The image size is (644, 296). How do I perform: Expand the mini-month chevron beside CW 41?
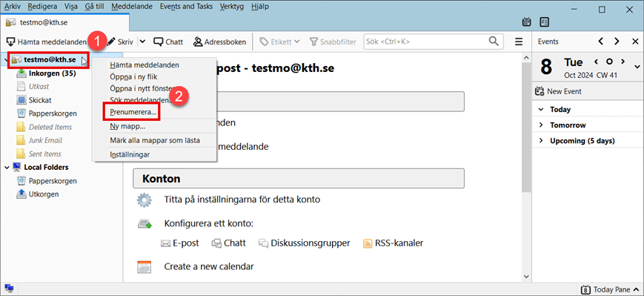pos(637,67)
